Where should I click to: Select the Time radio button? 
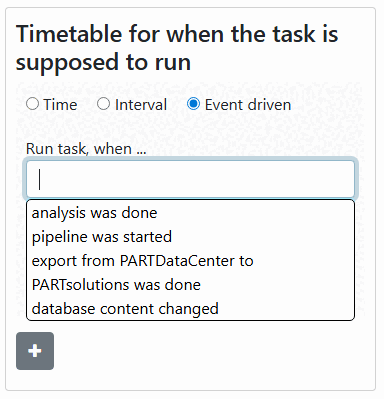pyautogui.click(x=32, y=104)
